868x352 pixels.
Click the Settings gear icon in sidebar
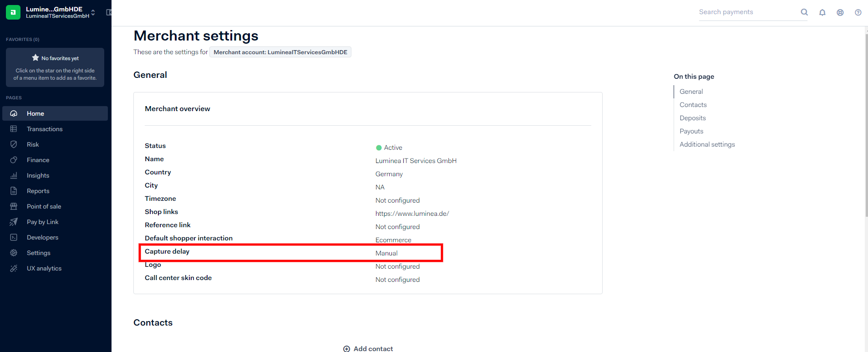point(14,253)
